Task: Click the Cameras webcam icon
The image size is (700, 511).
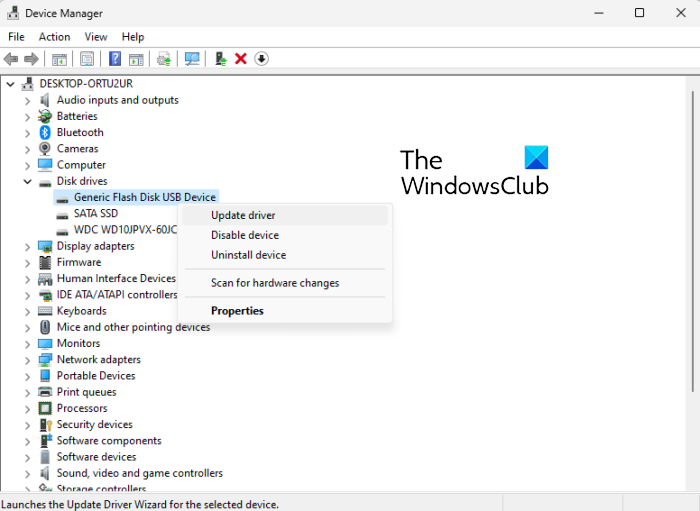Action: (45, 149)
